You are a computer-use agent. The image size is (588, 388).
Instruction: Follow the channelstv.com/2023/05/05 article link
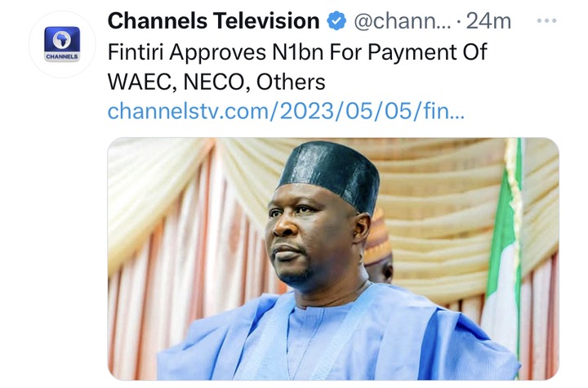(x=286, y=111)
